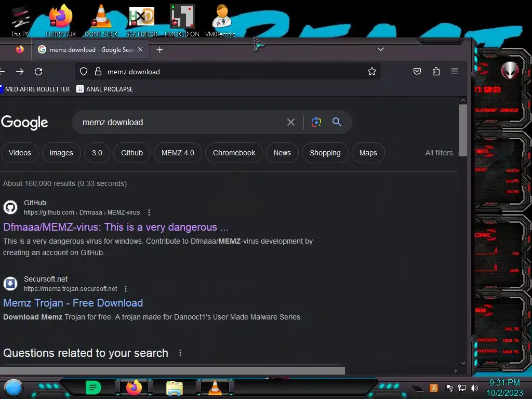Open the VM0Technic desktop shortcut

click(222, 20)
